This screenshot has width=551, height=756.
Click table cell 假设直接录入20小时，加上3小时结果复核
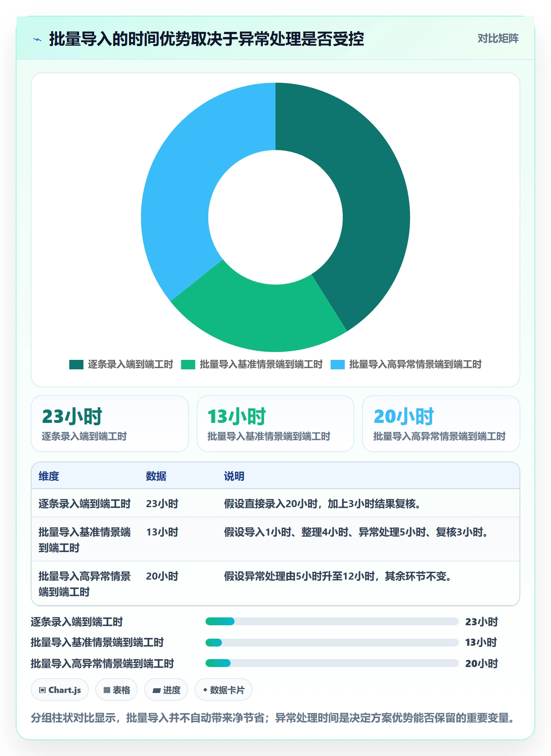tap(323, 504)
